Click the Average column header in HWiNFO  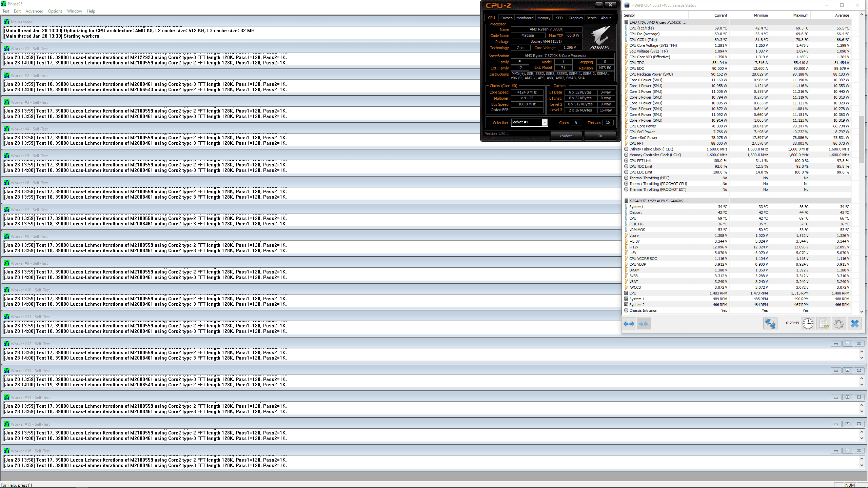click(831, 15)
